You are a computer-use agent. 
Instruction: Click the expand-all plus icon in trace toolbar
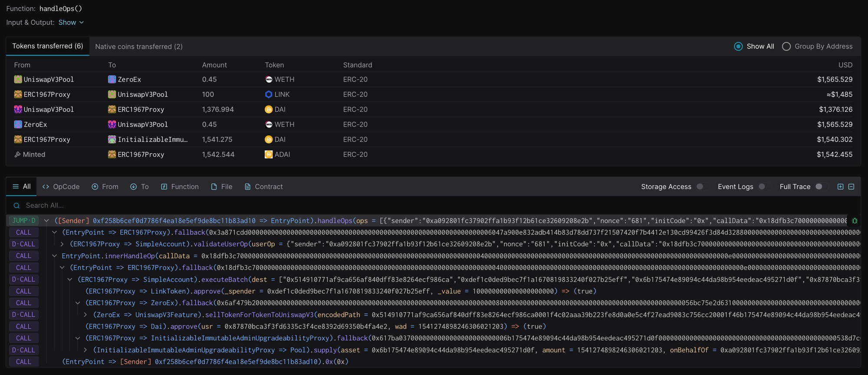840,186
